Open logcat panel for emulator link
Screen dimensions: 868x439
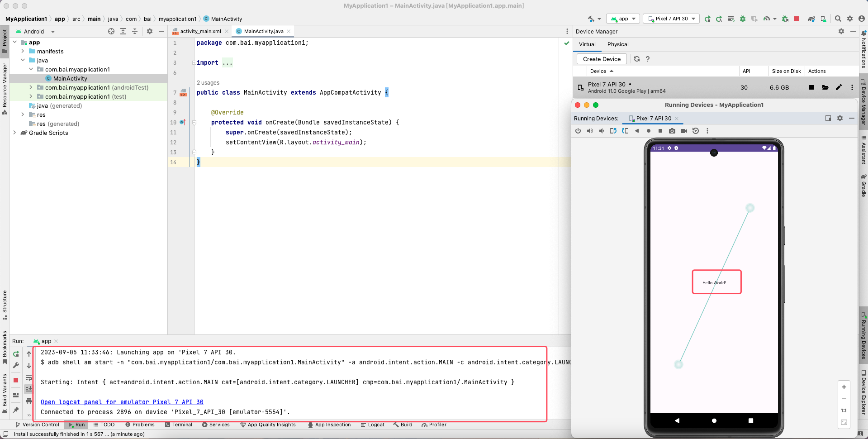(x=122, y=402)
